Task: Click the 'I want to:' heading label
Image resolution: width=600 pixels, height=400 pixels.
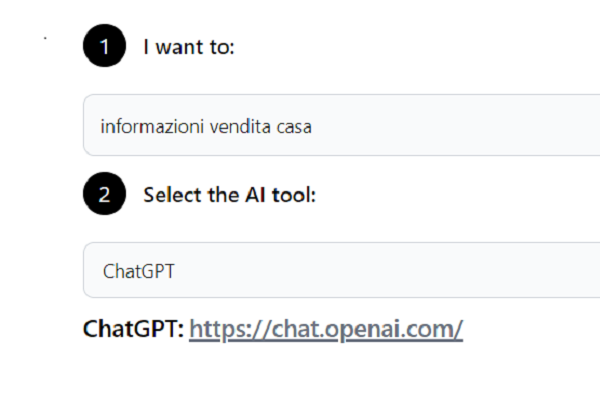Action: (x=188, y=46)
